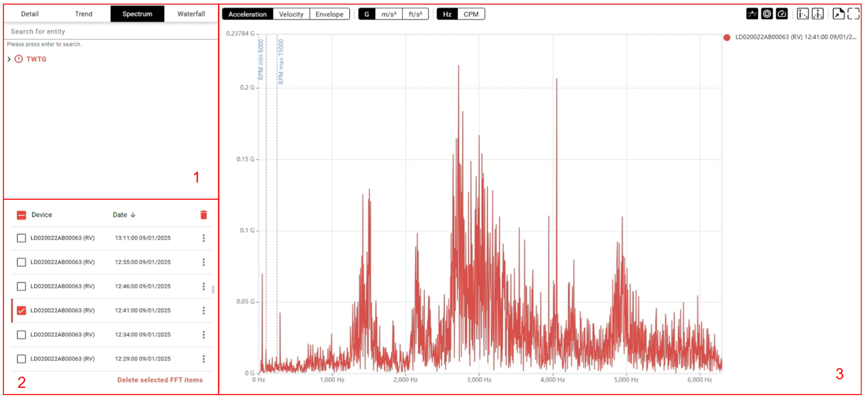Open the Trend tab
The image size is (868, 400).
point(83,14)
